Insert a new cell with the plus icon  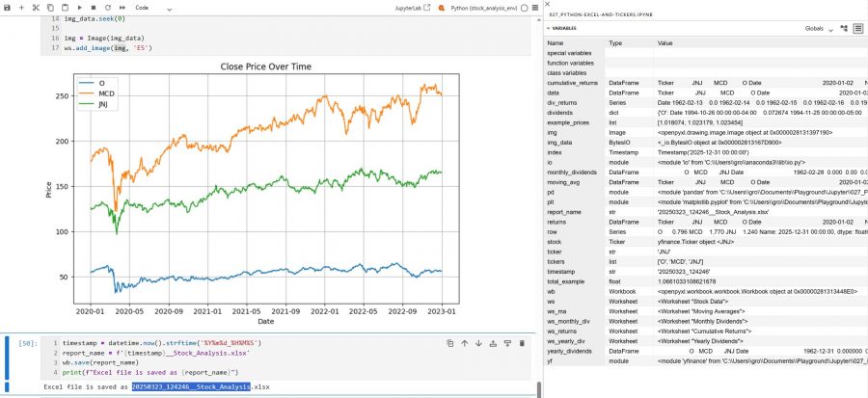pyautogui.click(x=21, y=8)
